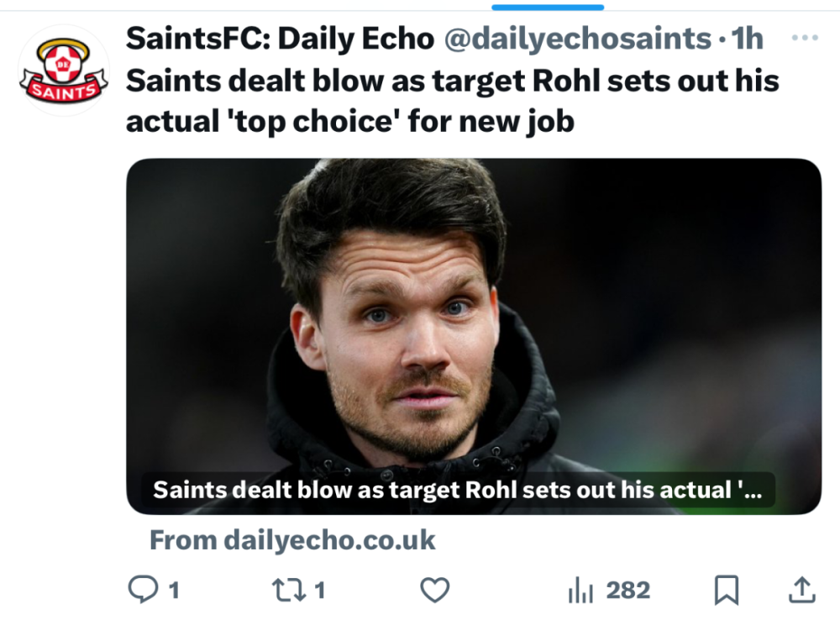840x625 pixels.
Task: Click the blue indicator bar at top
Action: 548,8
